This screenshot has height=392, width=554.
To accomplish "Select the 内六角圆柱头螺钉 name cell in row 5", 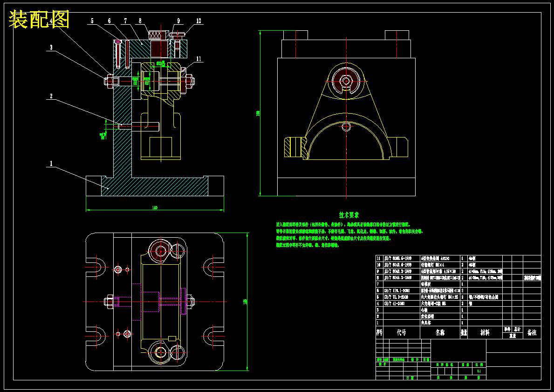I will [440, 297].
